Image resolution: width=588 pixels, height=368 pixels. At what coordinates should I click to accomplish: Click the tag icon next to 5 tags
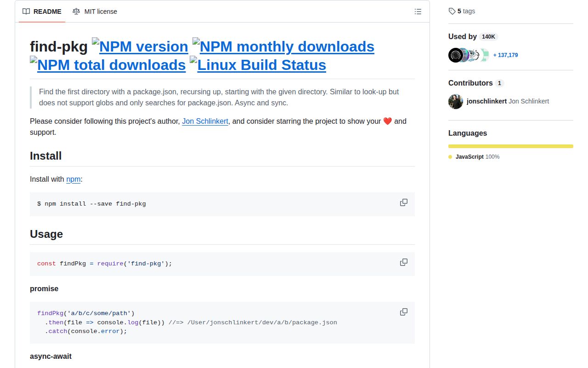(452, 11)
